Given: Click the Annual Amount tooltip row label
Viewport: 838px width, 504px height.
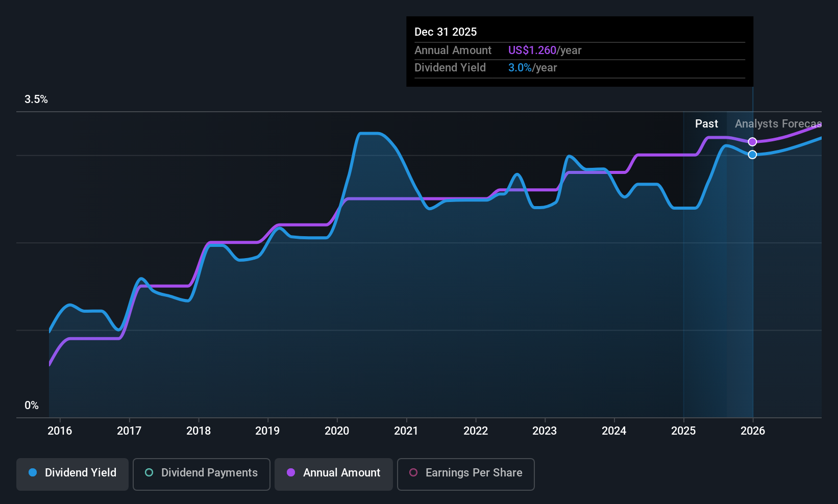Looking at the screenshot, I should [x=453, y=51].
